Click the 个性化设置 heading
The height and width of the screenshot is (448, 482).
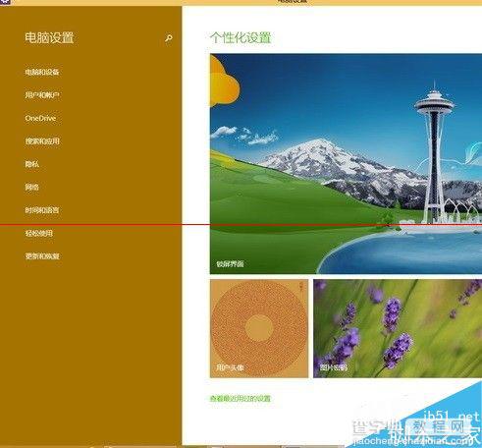click(241, 37)
